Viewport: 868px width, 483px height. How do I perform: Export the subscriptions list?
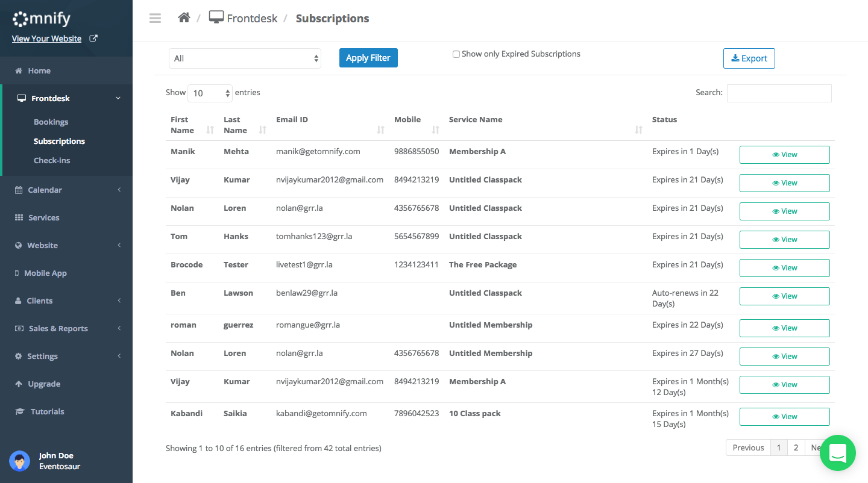click(x=749, y=58)
